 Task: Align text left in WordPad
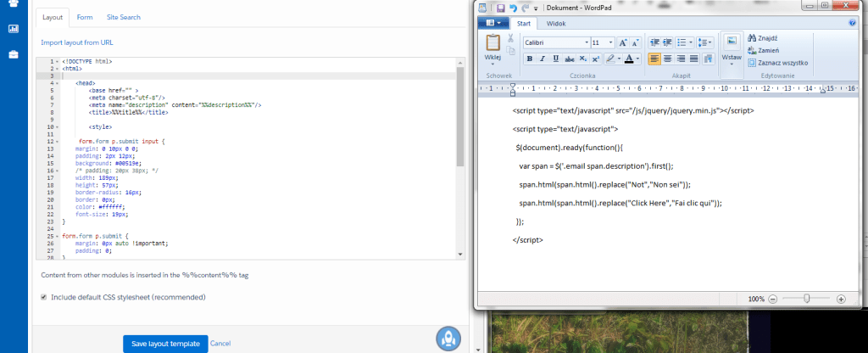coord(654,59)
